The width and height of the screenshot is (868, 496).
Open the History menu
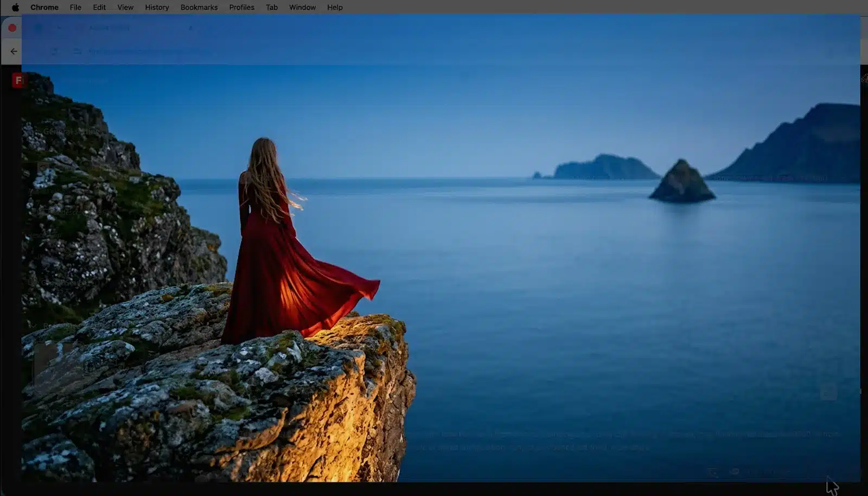(x=157, y=7)
